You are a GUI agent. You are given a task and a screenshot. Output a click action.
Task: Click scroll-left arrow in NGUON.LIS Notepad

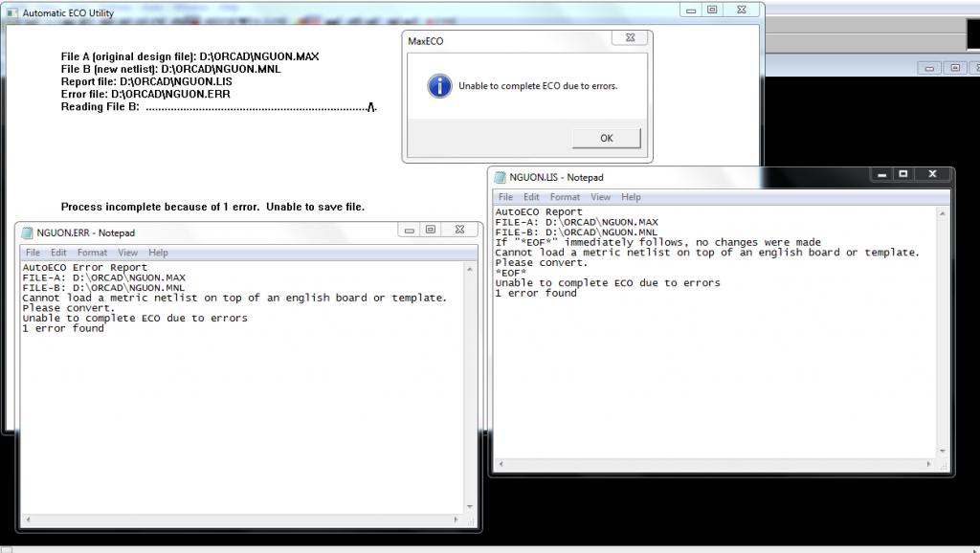501,464
